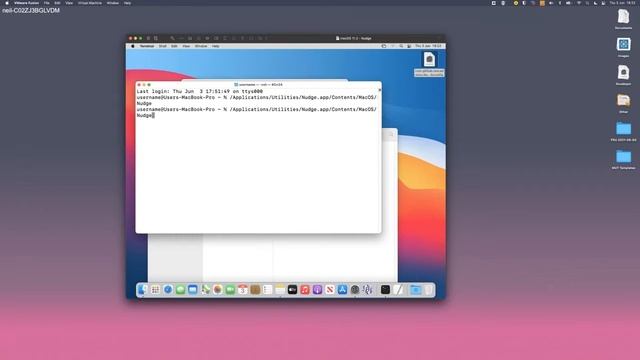Click the VMware window title macOS 11.2 - Nudge
This screenshot has width=640, height=360.
pos(356,38)
